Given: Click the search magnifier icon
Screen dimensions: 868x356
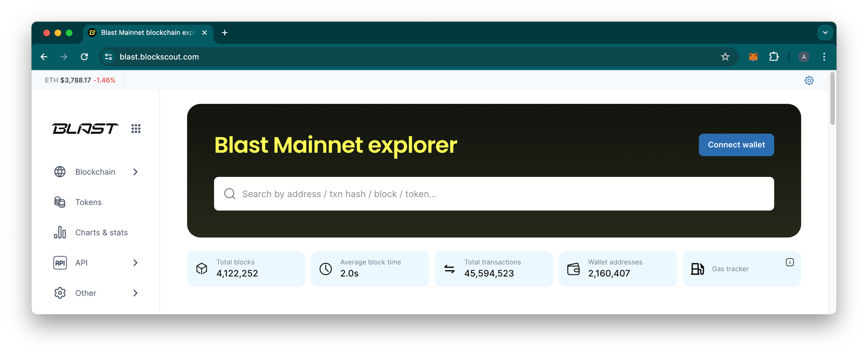Looking at the screenshot, I should point(230,194).
